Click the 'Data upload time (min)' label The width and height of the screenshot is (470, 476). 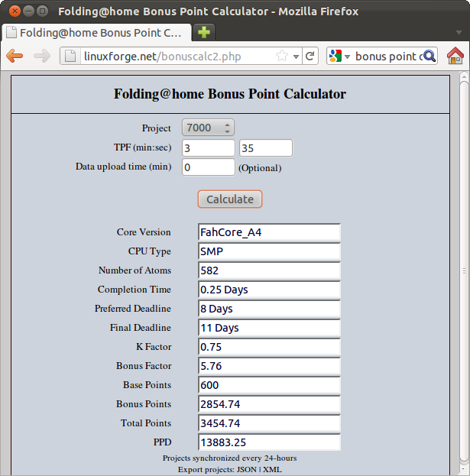[124, 167]
